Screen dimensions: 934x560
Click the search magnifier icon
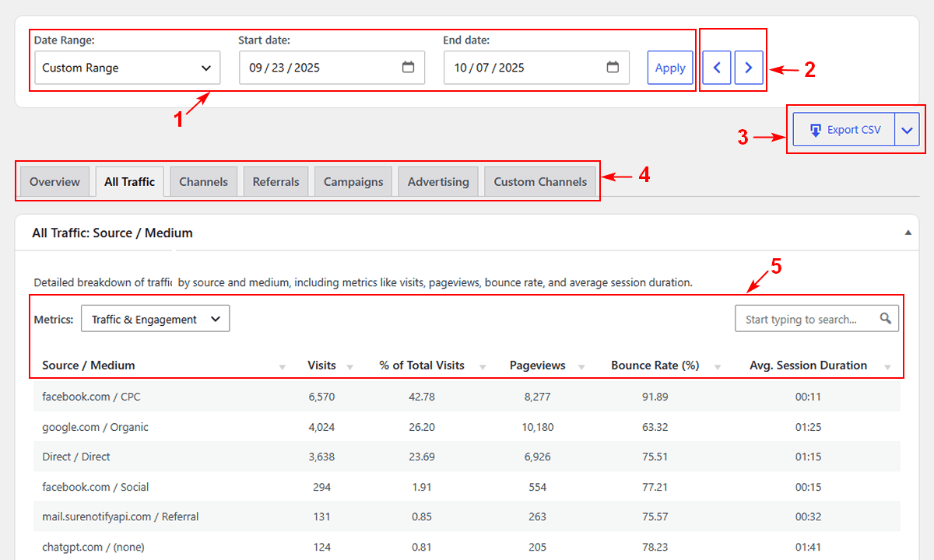pyautogui.click(x=886, y=318)
